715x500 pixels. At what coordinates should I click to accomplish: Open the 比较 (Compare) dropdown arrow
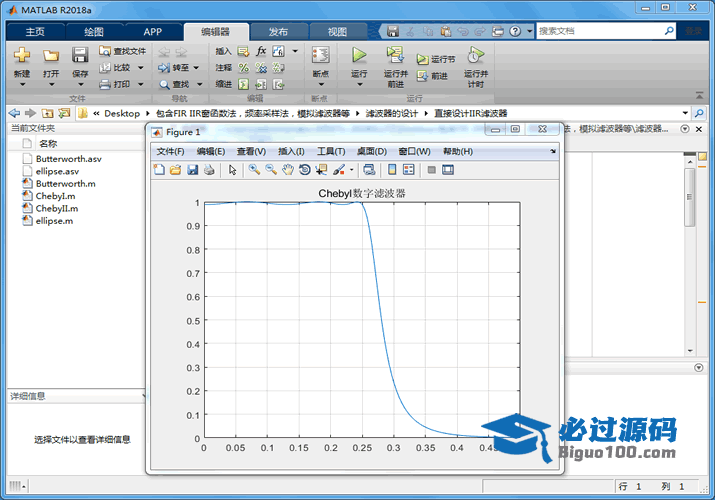point(140,68)
